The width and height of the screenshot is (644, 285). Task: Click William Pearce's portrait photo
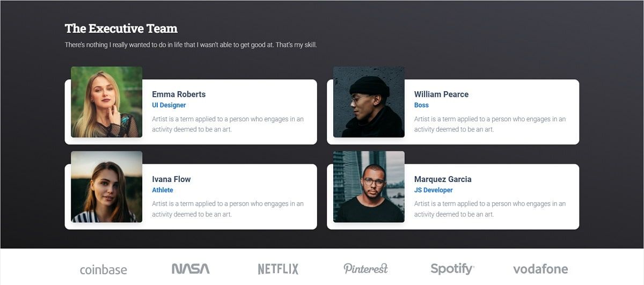[369, 102]
